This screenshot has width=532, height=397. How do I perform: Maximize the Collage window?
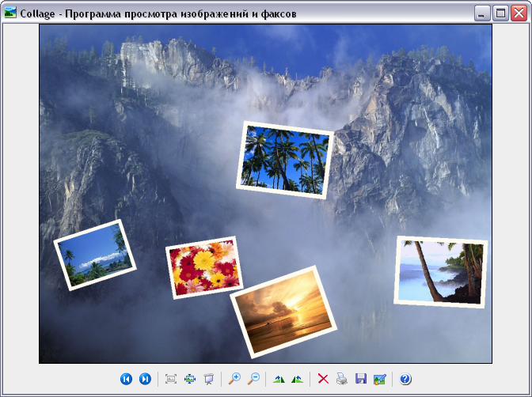tap(500, 13)
